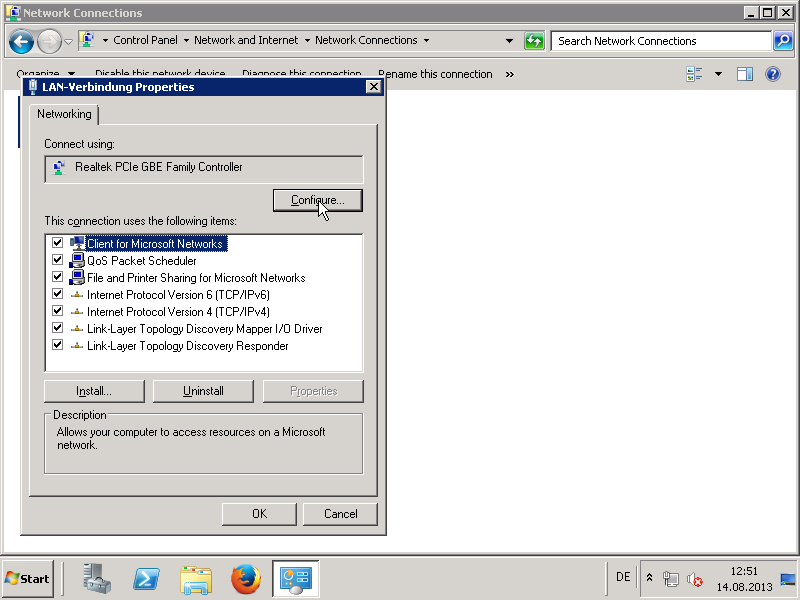Refresh the Network Connections view
Viewport: 800px width, 600px height.
(x=534, y=41)
